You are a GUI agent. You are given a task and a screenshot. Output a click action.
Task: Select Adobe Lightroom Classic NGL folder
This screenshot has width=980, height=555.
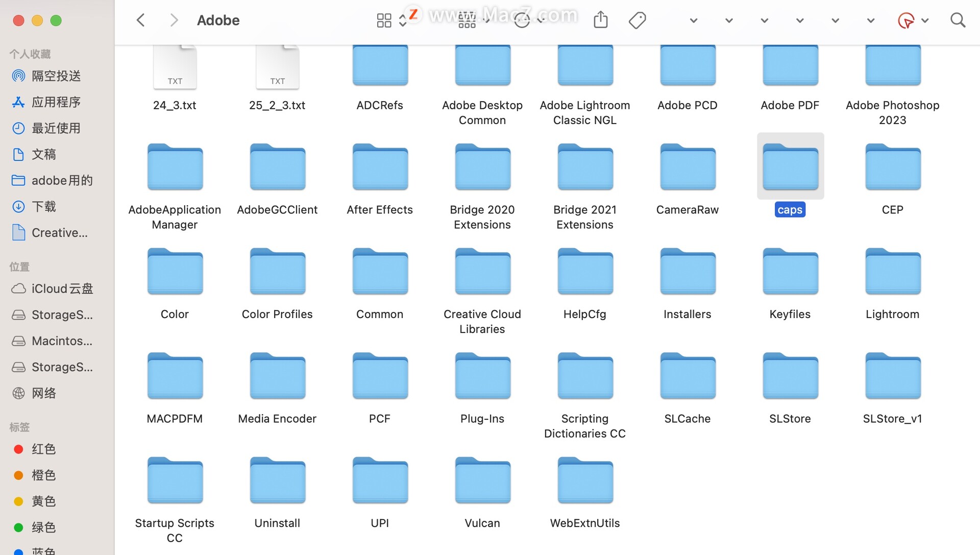coord(585,65)
